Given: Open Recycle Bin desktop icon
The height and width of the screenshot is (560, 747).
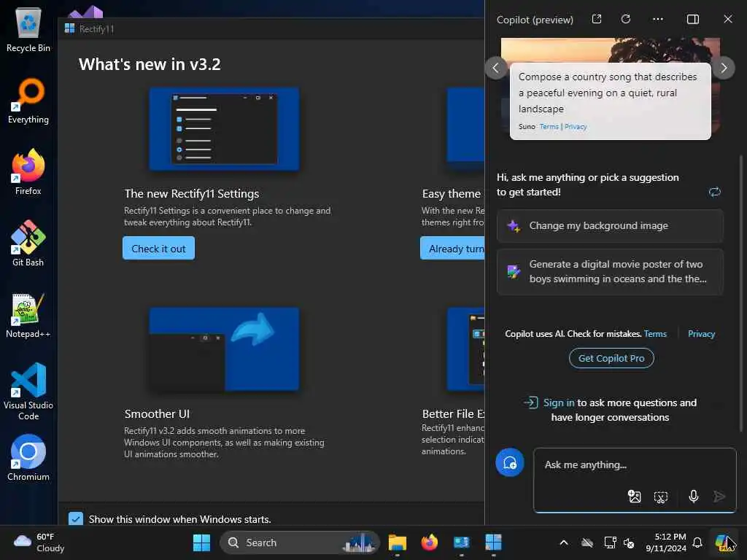Looking at the screenshot, I should click(x=28, y=29).
